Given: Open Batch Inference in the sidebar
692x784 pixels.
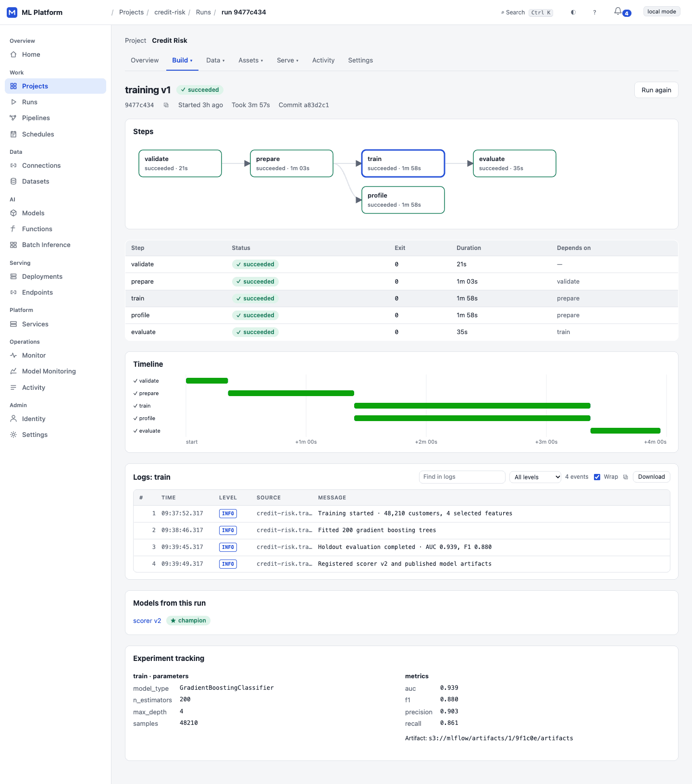Looking at the screenshot, I should (55, 245).
